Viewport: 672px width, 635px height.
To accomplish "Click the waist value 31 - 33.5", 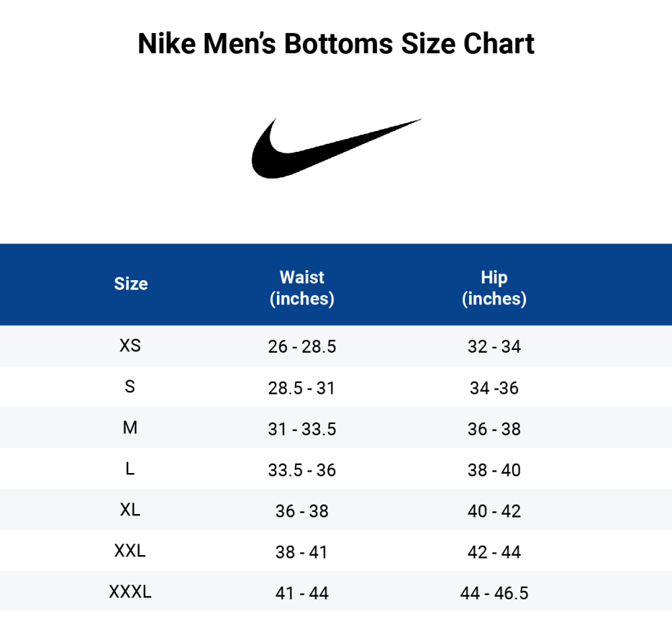I will pyautogui.click(x=302, y=429).
